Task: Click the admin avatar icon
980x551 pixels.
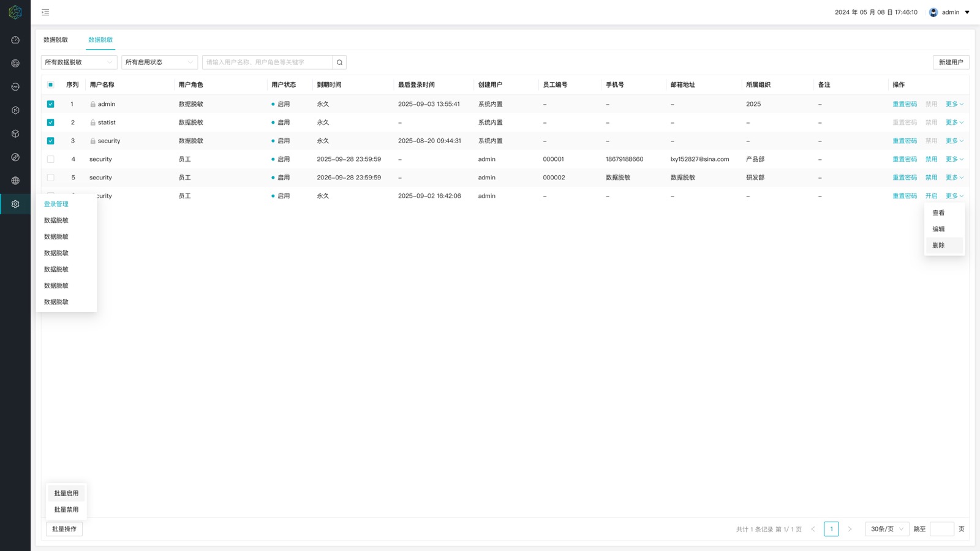Action: pyautogui.click(x=933, y=12)
